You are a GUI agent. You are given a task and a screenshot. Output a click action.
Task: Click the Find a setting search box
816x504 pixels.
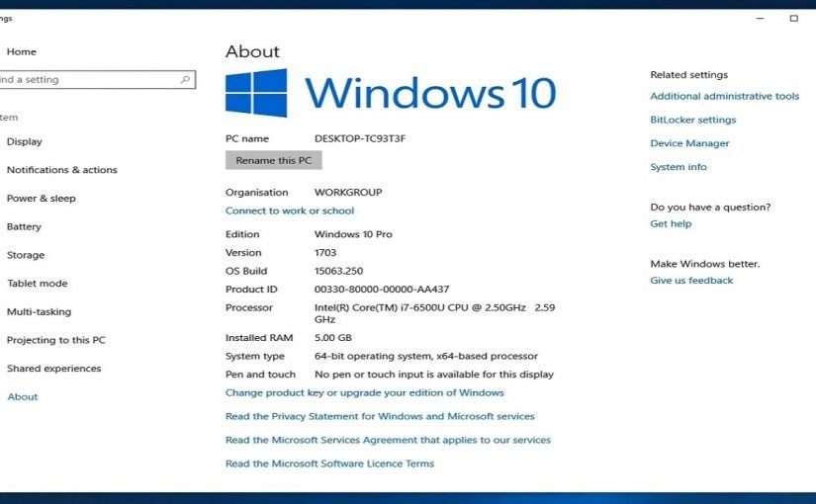[x=97, y=80]
